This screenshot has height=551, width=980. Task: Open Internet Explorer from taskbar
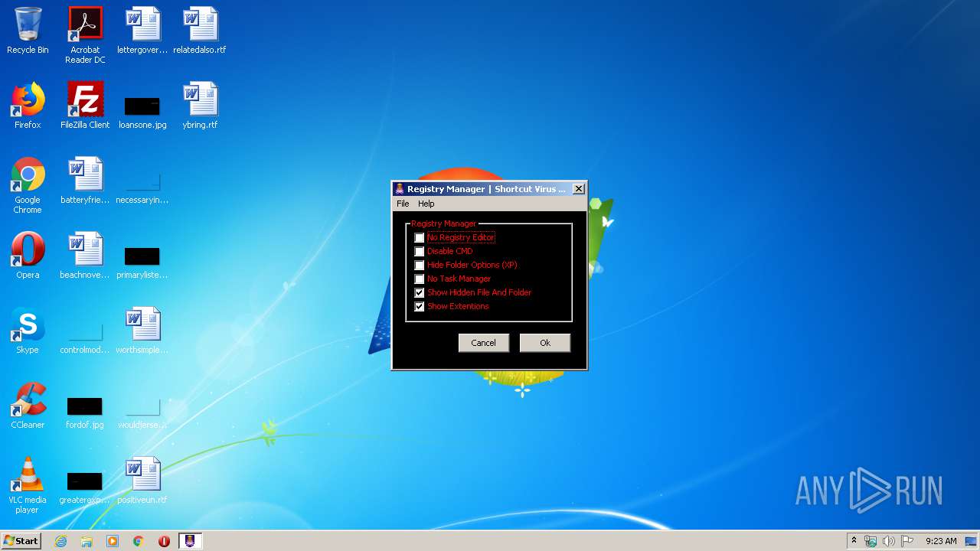tap(61, 541)
